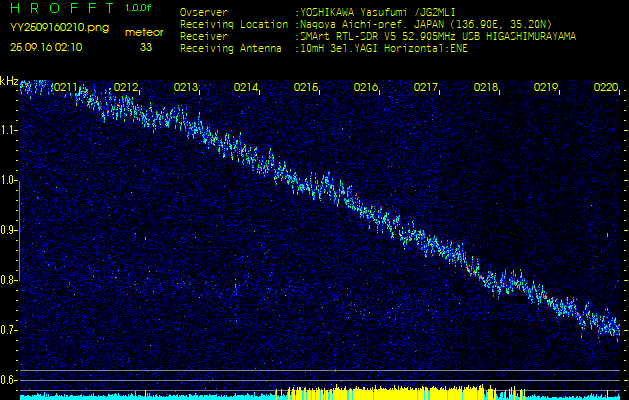Click the 0218 time label
Screen dimensions: 629x400
(486, 88)
